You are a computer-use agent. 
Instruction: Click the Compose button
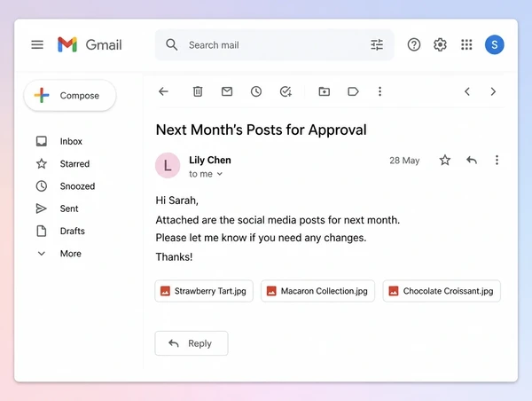(70, 96)
